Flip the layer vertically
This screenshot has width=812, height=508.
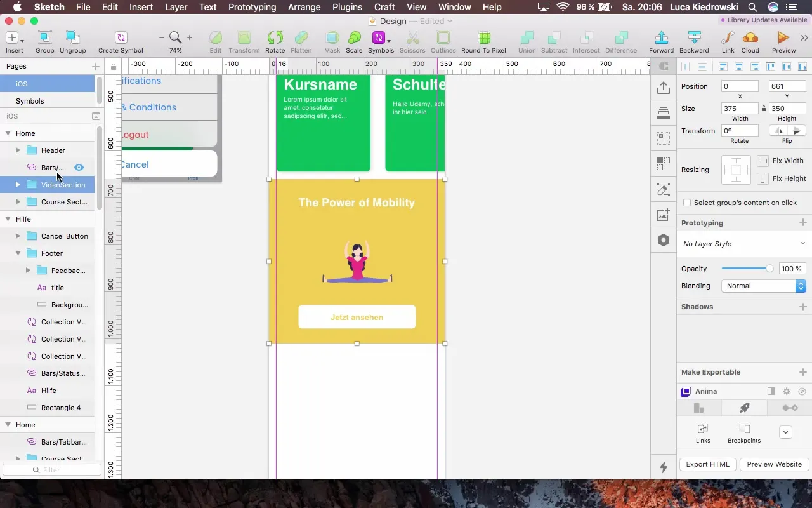pos(797,131)
